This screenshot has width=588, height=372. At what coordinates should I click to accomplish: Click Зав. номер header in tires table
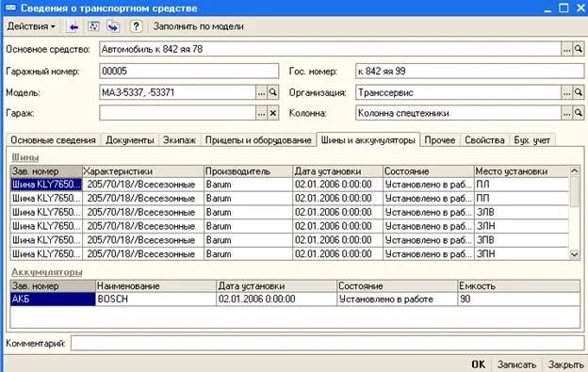(x=46, y=171)
